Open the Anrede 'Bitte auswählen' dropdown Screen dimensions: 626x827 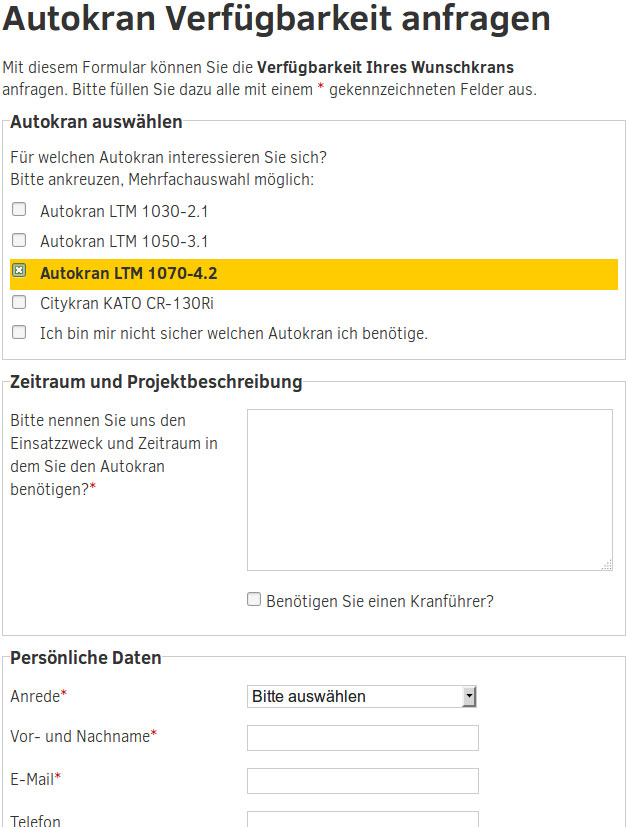[x=362, y=696]
